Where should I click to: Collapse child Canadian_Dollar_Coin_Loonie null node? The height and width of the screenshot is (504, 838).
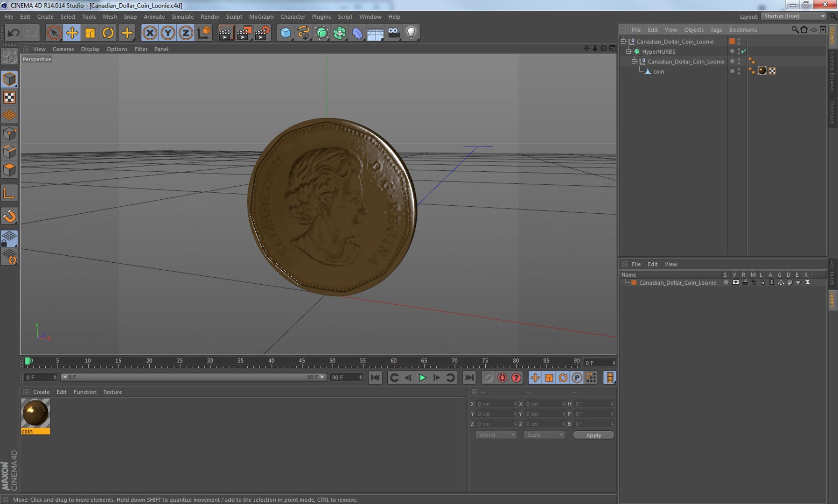[634, 62]
